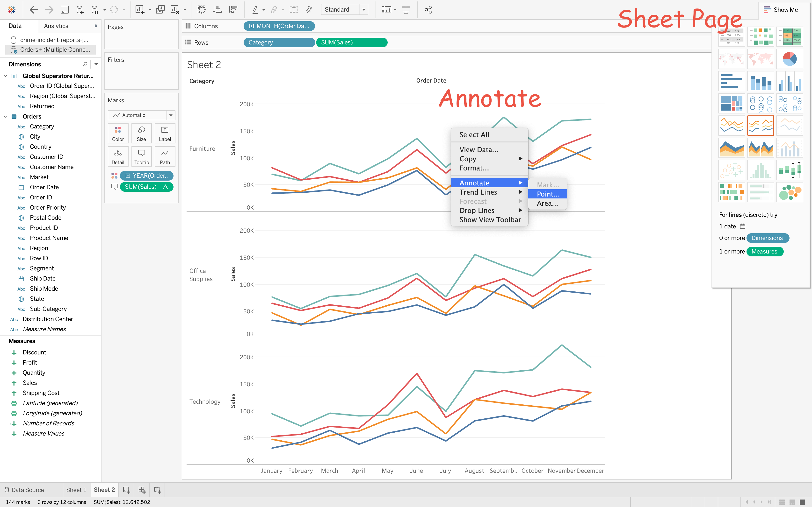The width and height of the screenshot is (812, 507).
Task: Open the Standard fit dropdown
Action: click(x=363, y=10)
